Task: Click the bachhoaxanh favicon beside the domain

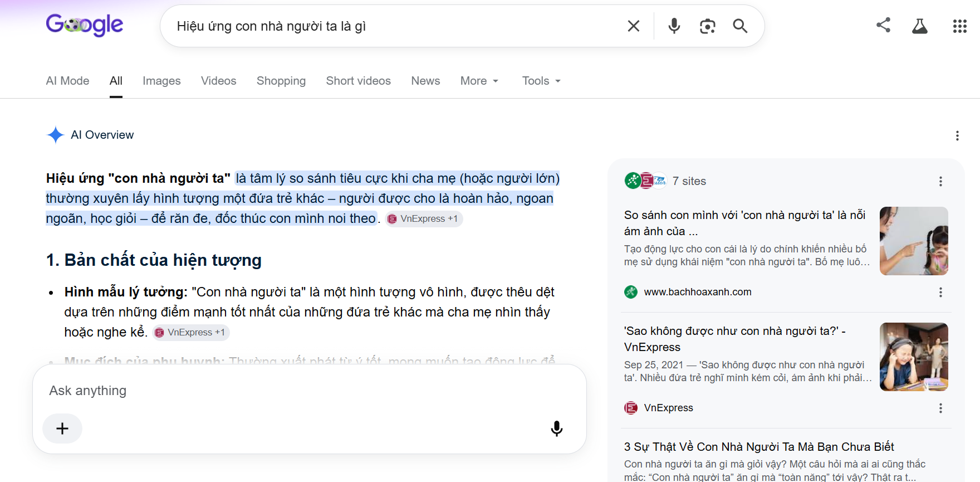Action: [x=631, y=292]
